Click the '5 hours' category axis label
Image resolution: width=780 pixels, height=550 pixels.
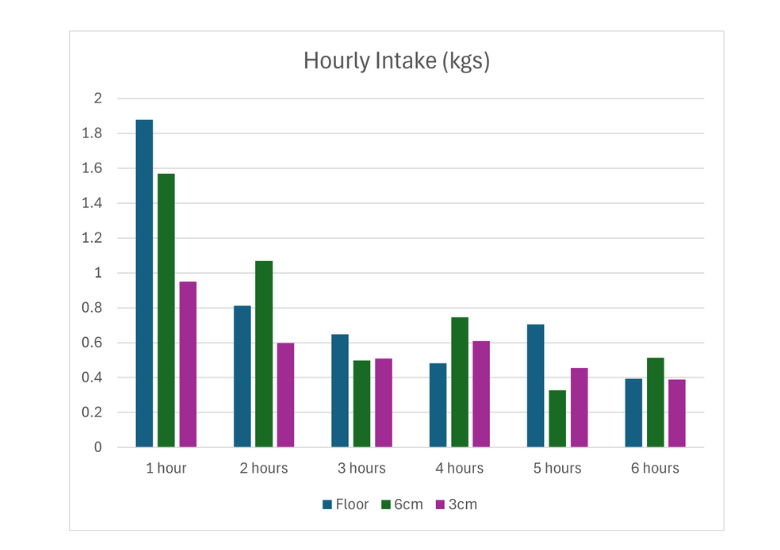(557, 468)
